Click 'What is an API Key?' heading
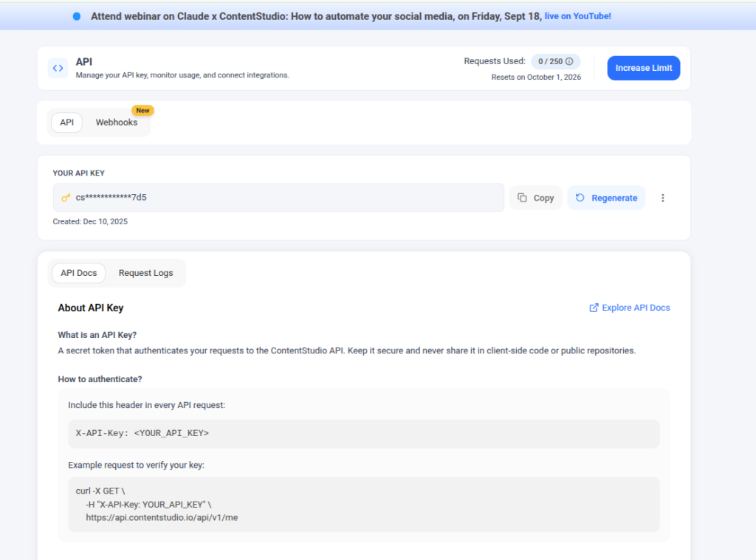This screenshot has height=560, width=756. pyautogui.click(x=97, y=335)
